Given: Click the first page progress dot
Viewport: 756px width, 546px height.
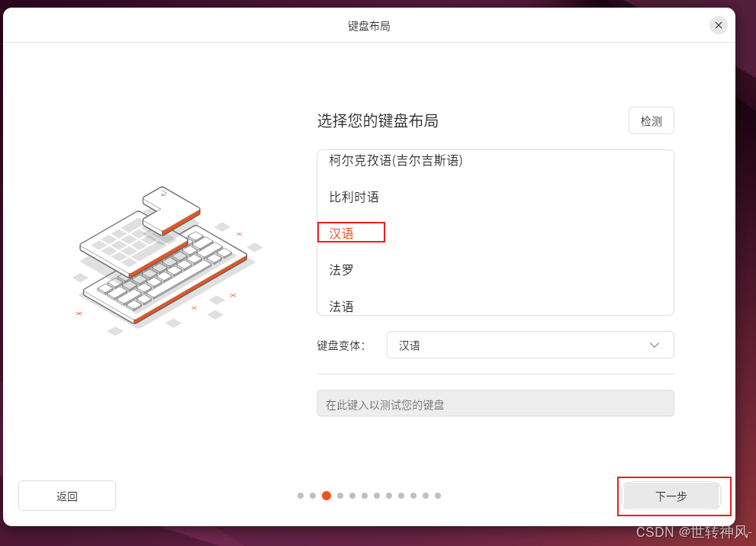Looking at the screenshot, I should click(x=300, y=496).
